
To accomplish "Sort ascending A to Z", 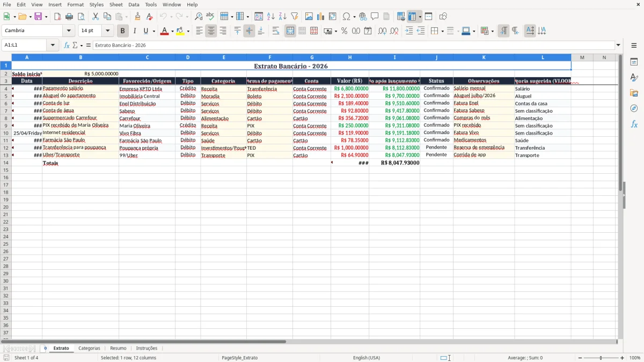I will [270, 17].
